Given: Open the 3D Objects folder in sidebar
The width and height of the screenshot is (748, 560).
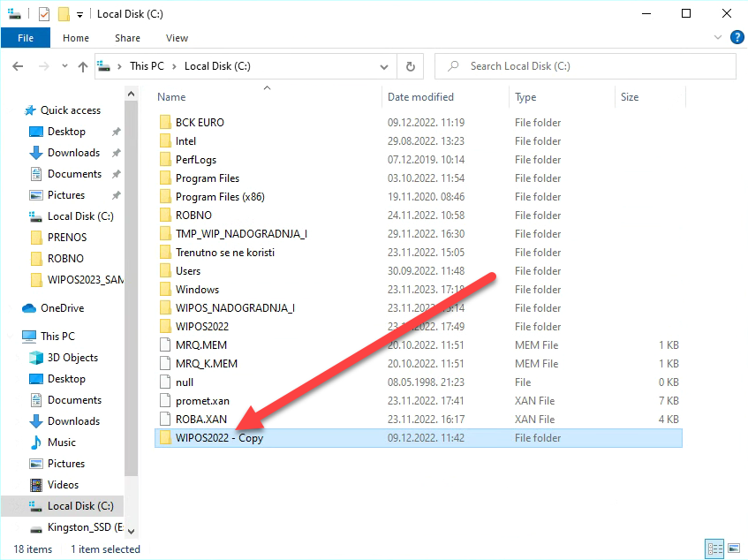Looking at the screenshot, I should pyautogui.click(x=72, y=358).
